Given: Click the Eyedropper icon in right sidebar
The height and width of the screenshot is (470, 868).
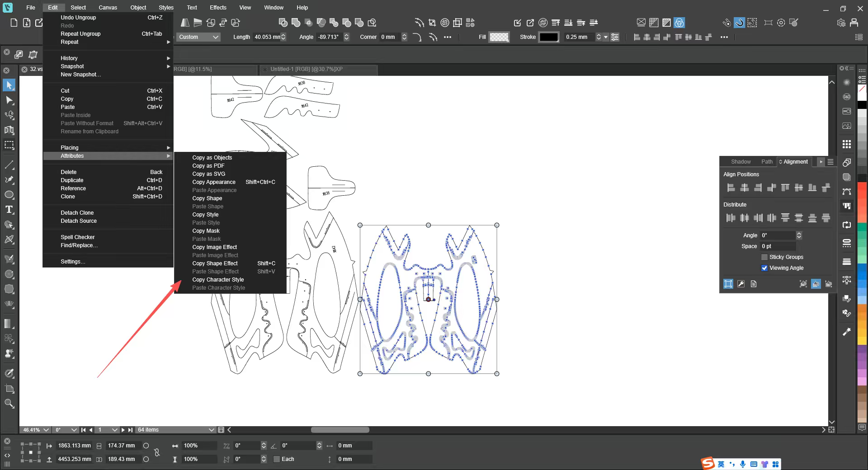Looking at the screenshot, I should (x=847, y=332).
